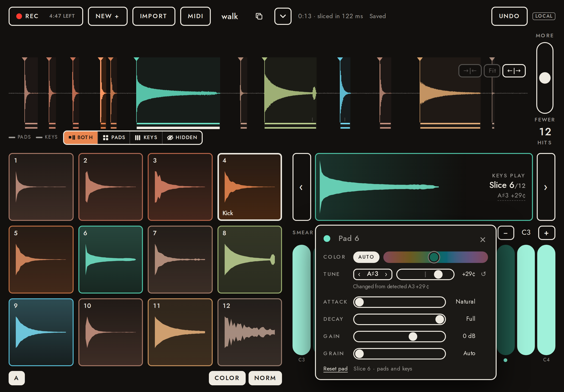The image size is (564, 392).
Task: Trigger pad 1
Action: tap(41, 187)
